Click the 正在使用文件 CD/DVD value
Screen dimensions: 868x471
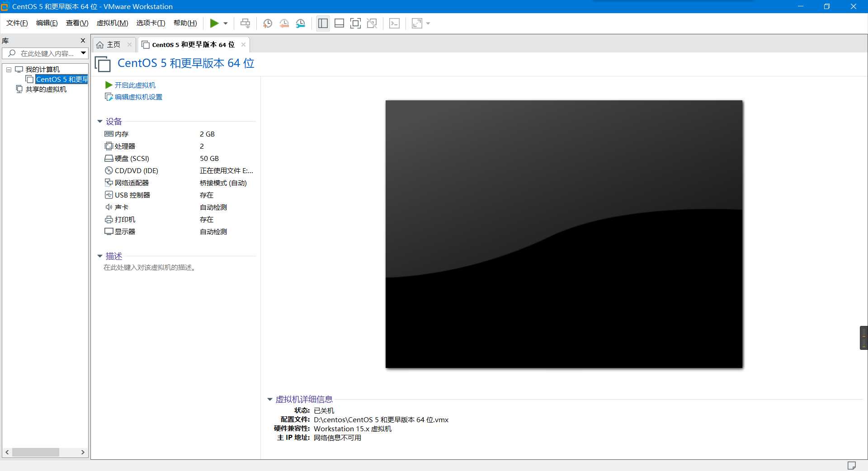(x=226, y=170)
